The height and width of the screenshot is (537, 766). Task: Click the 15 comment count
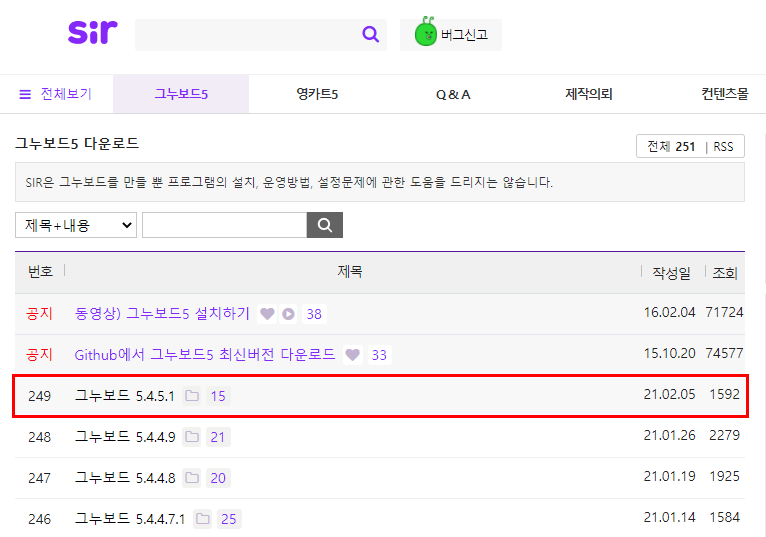pos(218,396)
